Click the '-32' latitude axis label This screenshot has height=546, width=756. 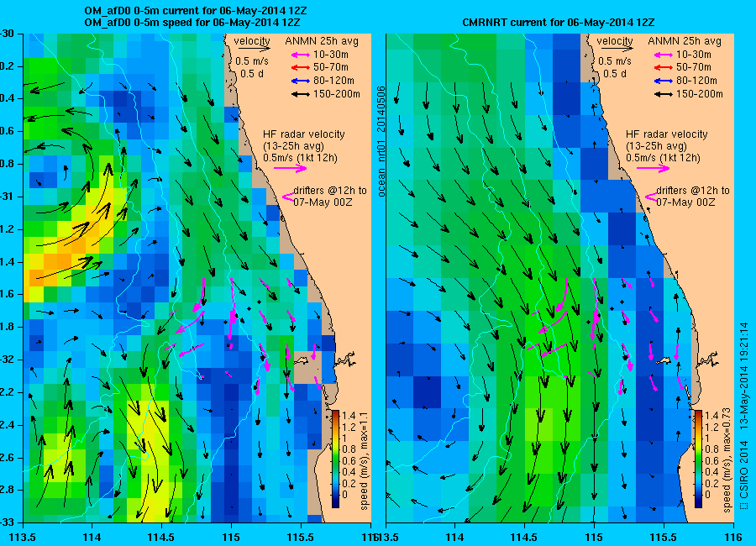(x=6, y=360)
